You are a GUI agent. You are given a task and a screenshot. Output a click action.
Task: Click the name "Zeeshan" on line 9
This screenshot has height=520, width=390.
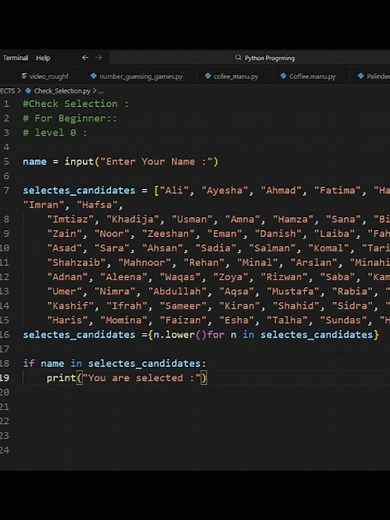[168, 234]
